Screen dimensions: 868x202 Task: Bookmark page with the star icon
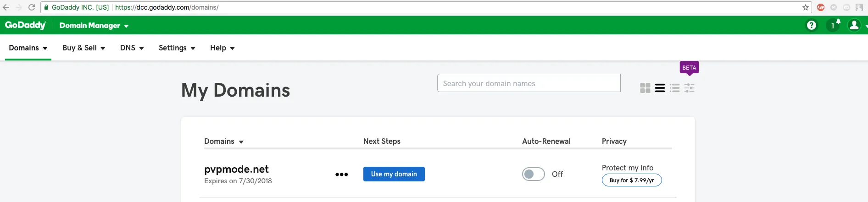click(806, 7)
